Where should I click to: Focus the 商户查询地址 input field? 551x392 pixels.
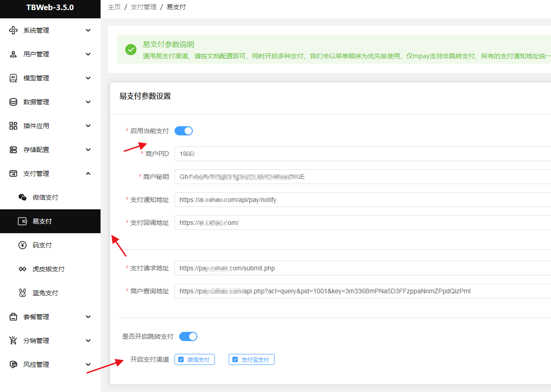point(363,291)
